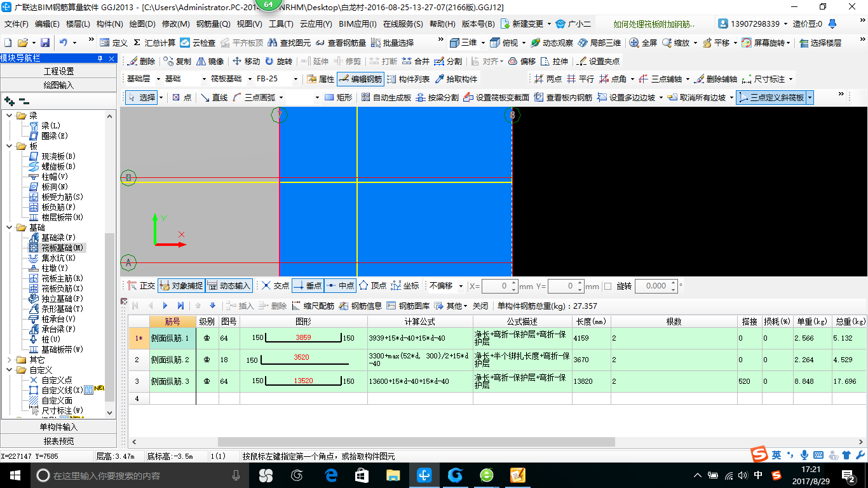This screenshot has height=488, width=868.
Task: Collapse the 梁 tree node
Action: pyautogui.click(x=10, y=116)
